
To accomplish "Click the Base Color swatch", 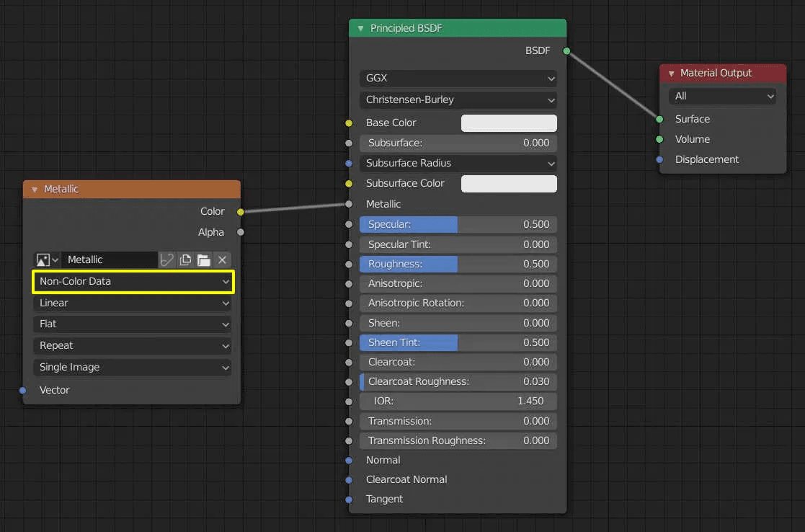I will 509,123.
